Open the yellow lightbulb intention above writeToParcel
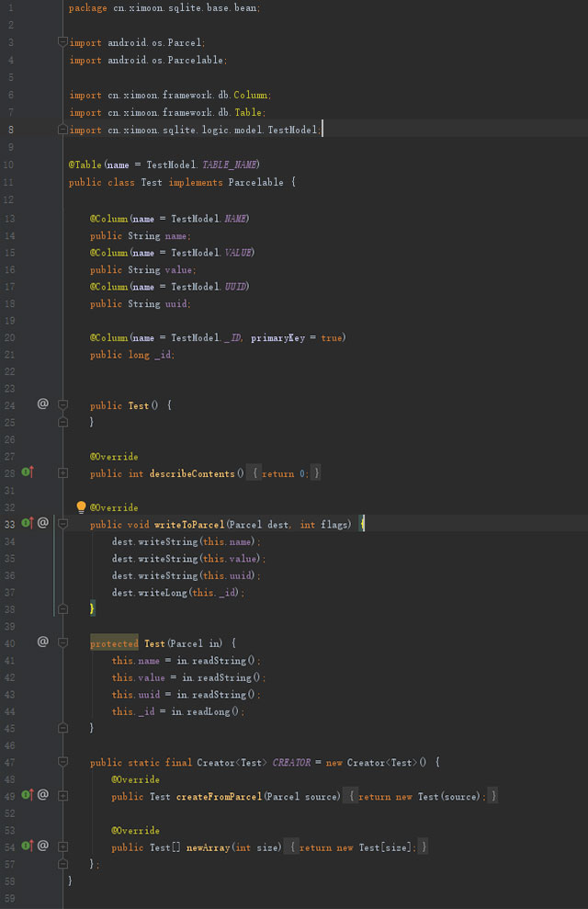This screenshot has width=588, height=909. pos(81,507)
